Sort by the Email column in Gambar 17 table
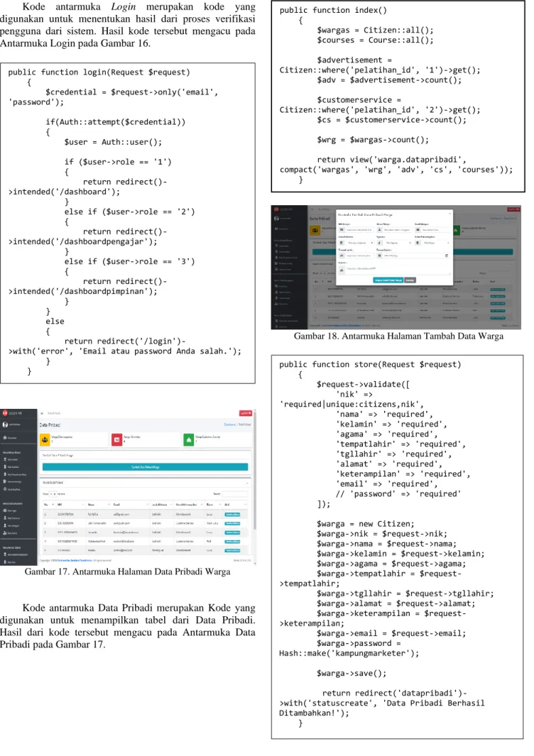 (x=130, y=505)
